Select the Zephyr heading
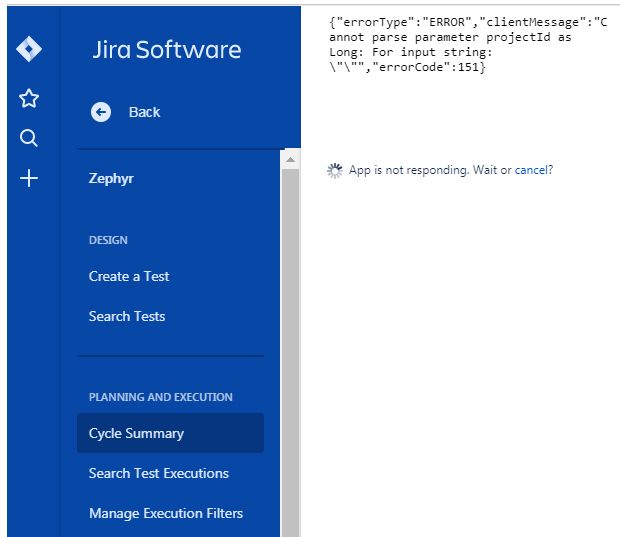This screenshot has height=537, width=620. click(x=111, y=178)
